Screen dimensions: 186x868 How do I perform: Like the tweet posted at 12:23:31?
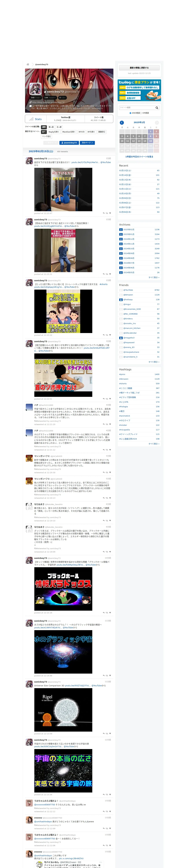coord(110,274)
